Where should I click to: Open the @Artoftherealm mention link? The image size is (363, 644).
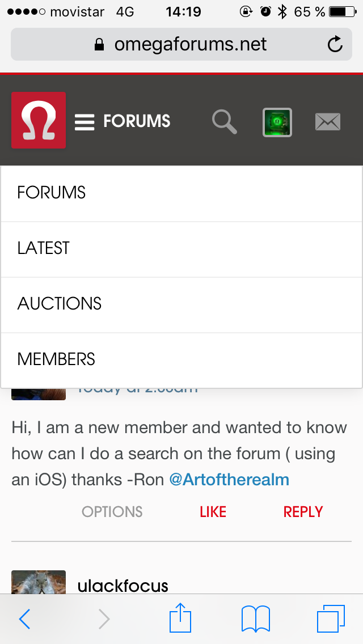229,480
